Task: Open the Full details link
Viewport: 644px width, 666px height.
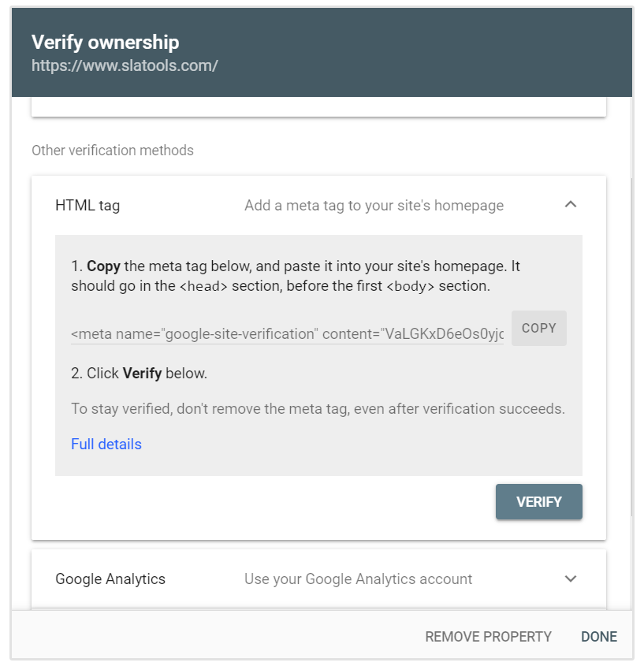Action: click(106, 445)
